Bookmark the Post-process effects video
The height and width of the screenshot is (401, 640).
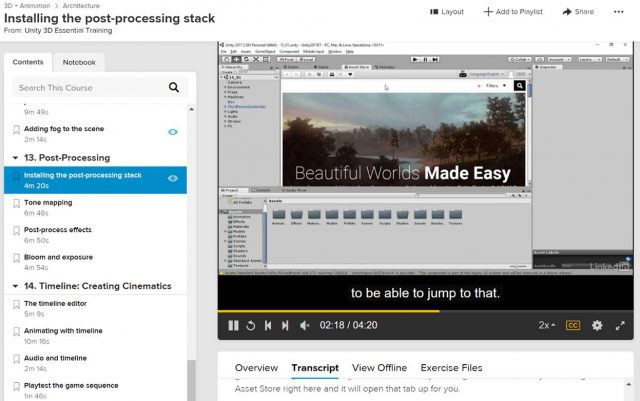pyautogui.click(x=16, y=231)
